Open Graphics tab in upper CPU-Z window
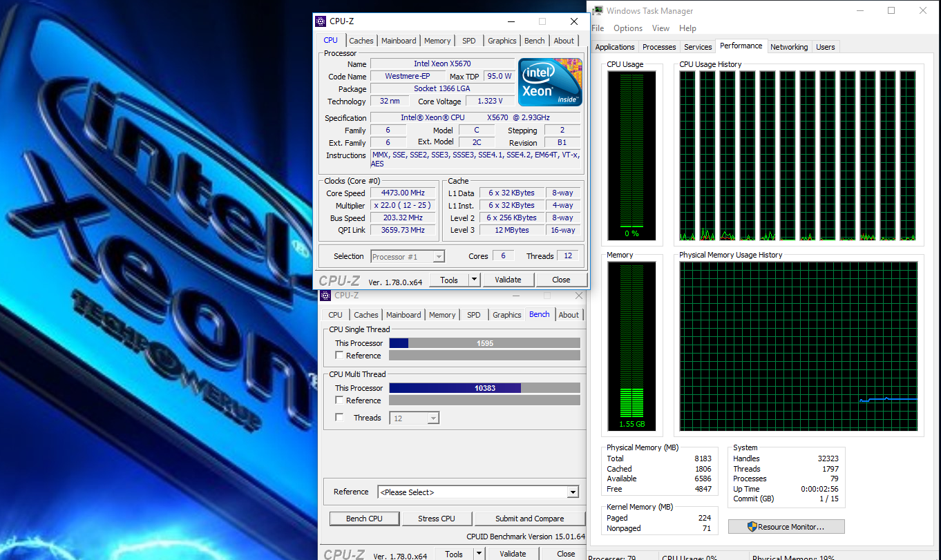941x560 pixels. click(502, 41)
